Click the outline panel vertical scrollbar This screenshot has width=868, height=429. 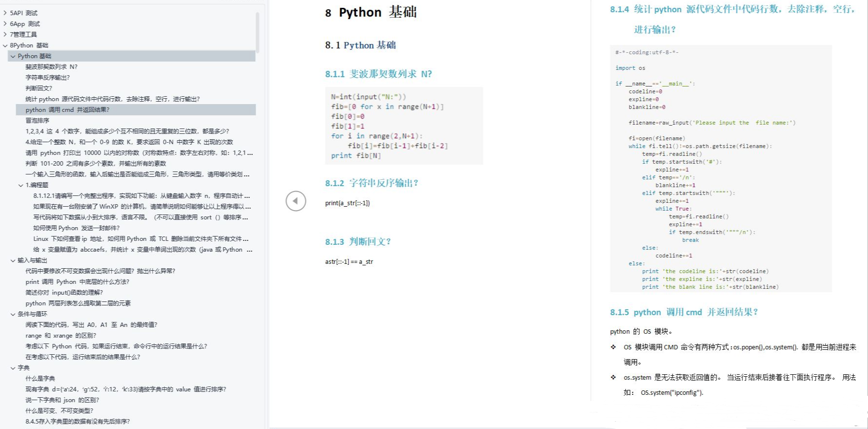click(257, 32)
